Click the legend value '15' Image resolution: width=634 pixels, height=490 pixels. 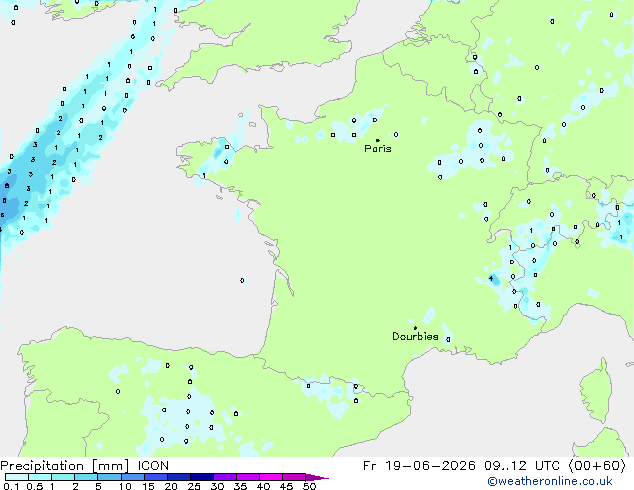tap(148, 486)
